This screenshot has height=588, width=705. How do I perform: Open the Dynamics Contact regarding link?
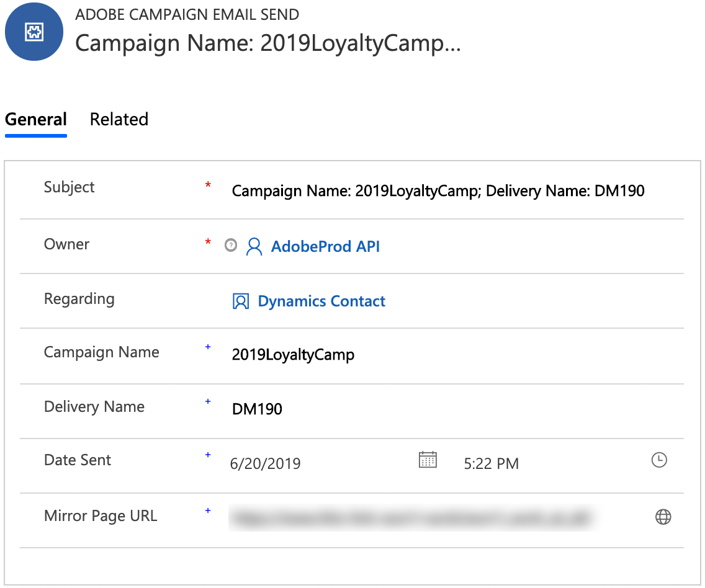pos(321,301)
